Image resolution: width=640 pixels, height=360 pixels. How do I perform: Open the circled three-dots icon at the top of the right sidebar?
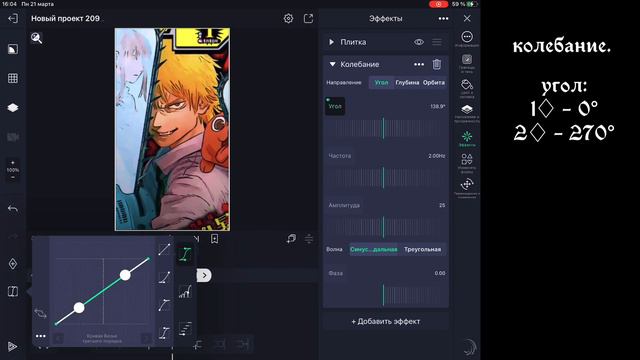(467, 37)
